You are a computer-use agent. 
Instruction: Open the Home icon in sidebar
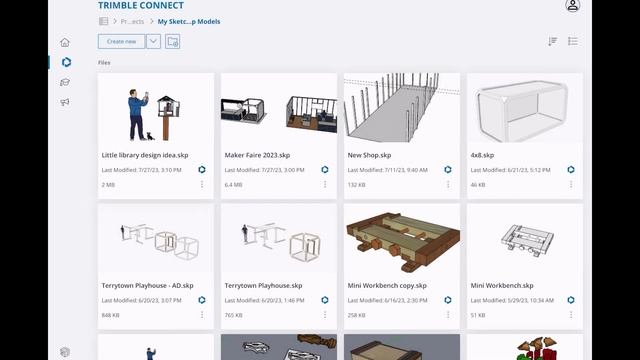point(65,42)
